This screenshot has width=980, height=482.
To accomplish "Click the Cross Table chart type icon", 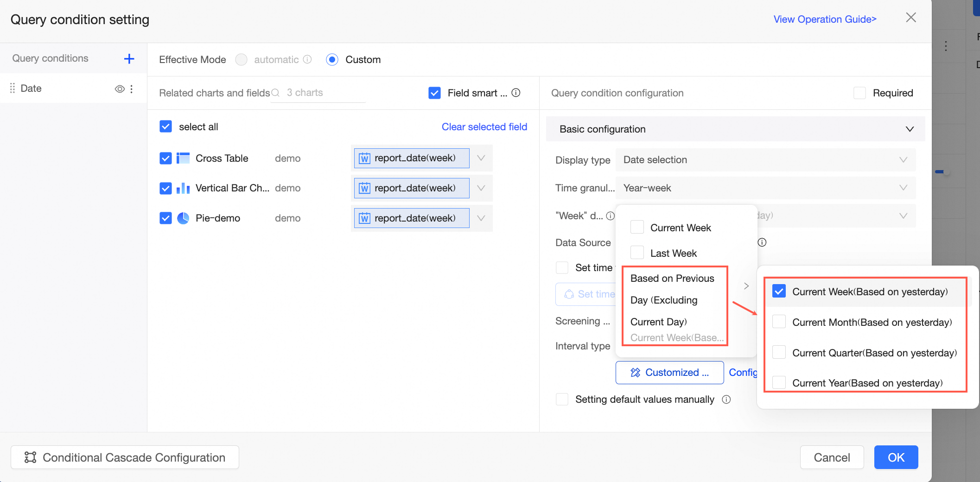I will (x=183, y=159).
